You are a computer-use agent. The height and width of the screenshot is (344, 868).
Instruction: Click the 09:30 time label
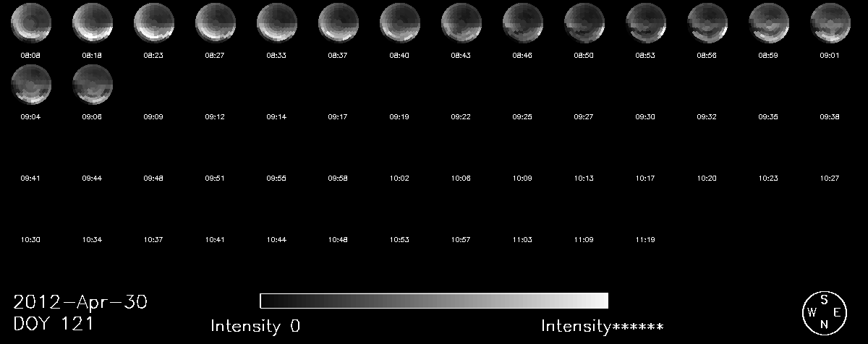[x=645, y=116]
